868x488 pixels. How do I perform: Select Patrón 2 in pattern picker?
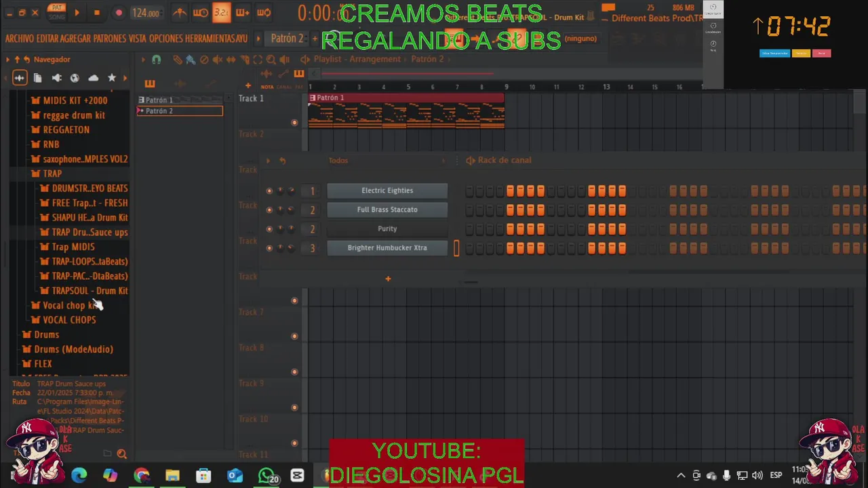(180, 111)
